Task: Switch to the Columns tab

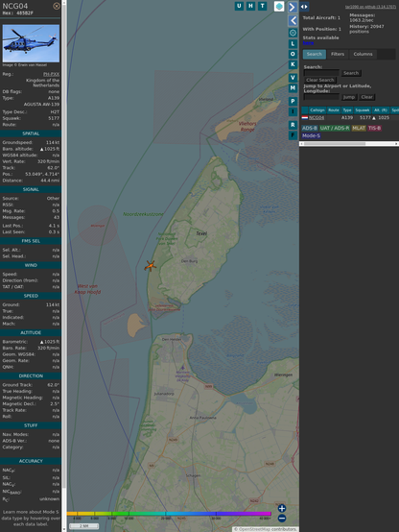Action: click(363, 54)
